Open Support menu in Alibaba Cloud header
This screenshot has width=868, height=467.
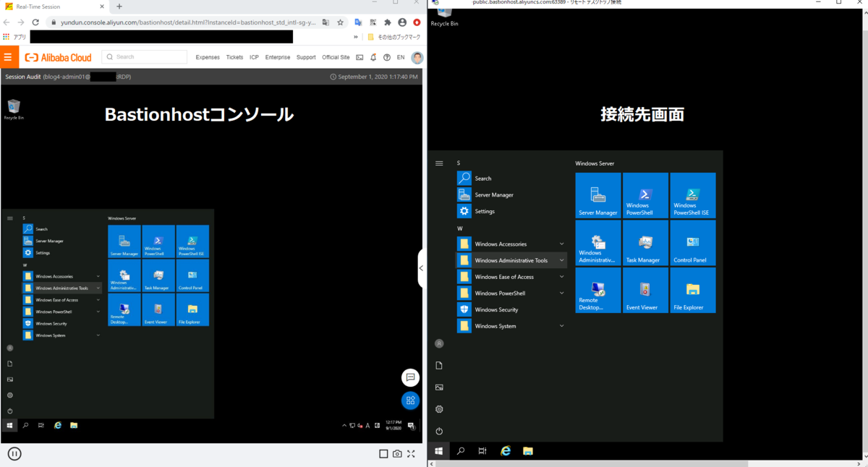[x=306, y=57]
